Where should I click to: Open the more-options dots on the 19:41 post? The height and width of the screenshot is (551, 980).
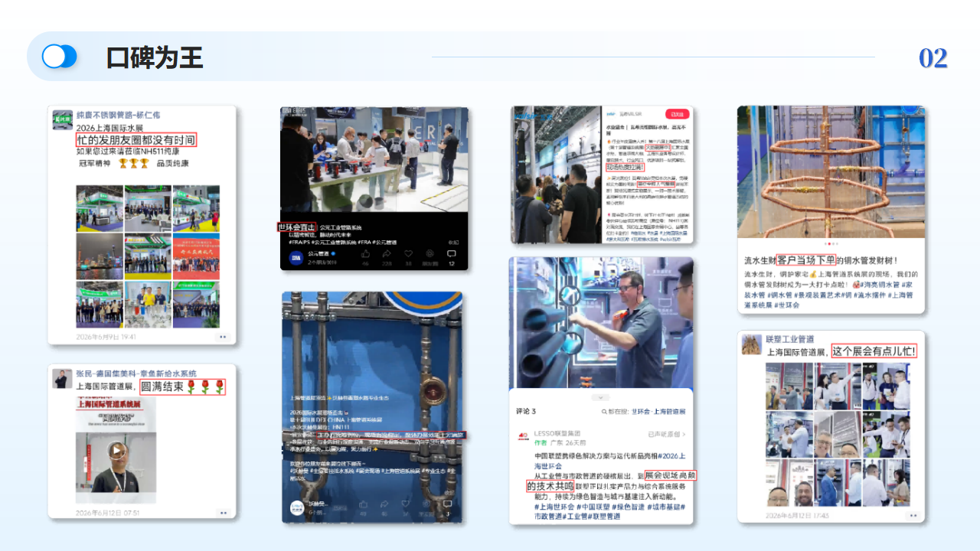click(x=223, y=337)
